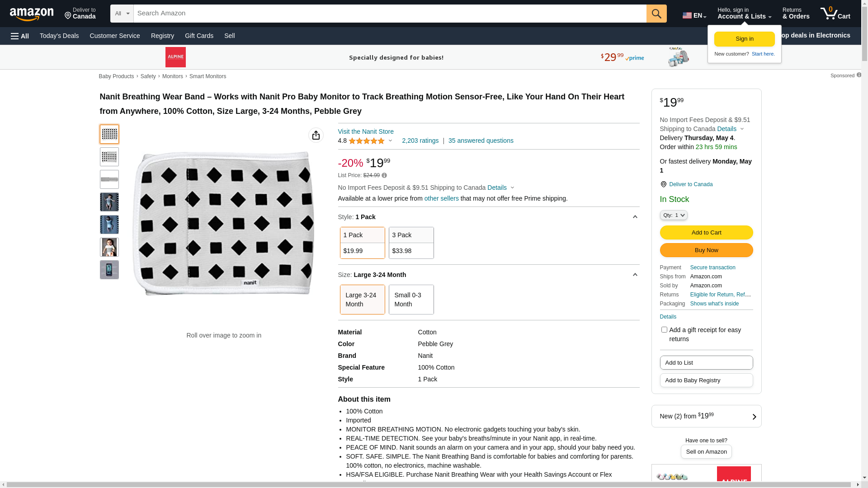Click the share icon on the product image
Screen dimensions: 868x488
pyautogui.click(x=316, y=135)
